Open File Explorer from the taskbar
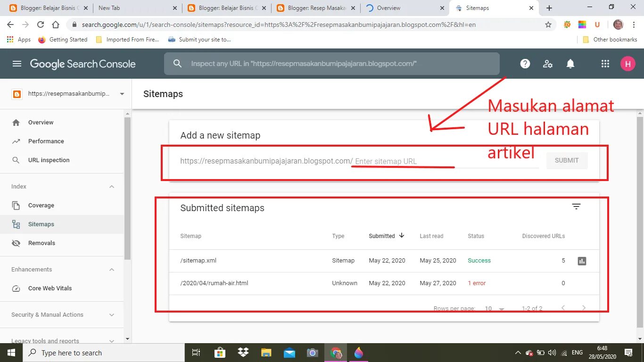The height and width of the screenshot is (362, 644). (266, 353)
